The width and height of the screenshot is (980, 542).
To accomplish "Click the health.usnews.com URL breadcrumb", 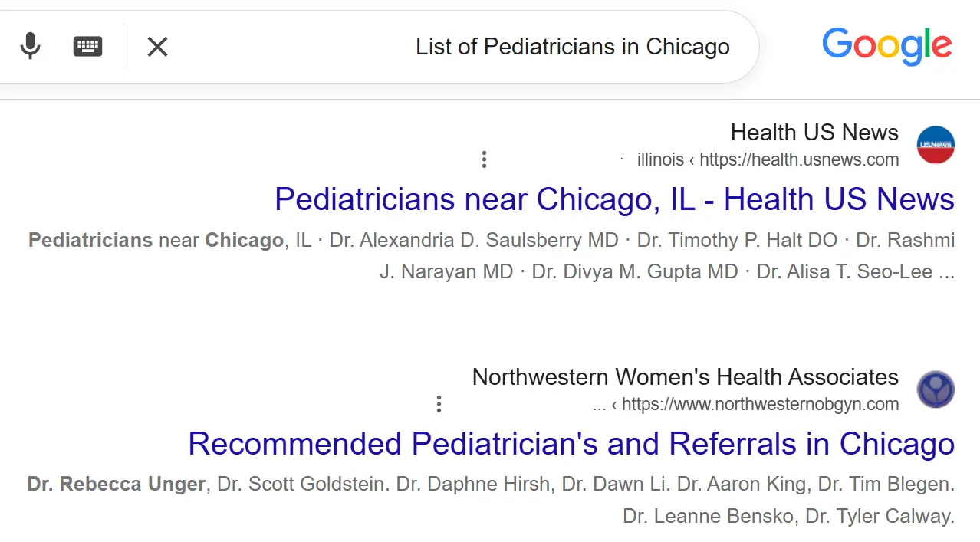I will pyautogui.click(x=799, y=159).
